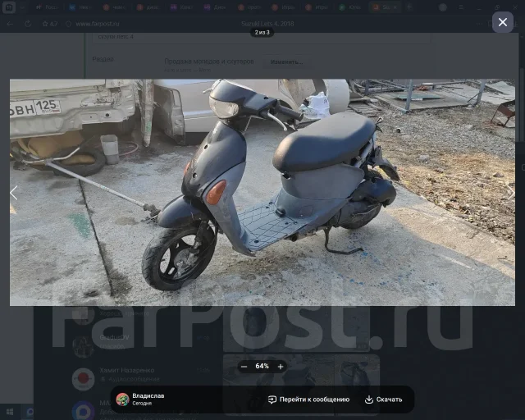Switch to the 'Дюк' browser tab

(x=216, y=7)
